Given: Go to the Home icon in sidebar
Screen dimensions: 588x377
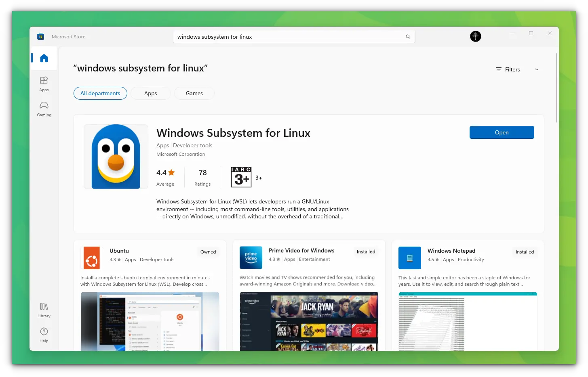Looking at the screenshot, I should (44, 58).
